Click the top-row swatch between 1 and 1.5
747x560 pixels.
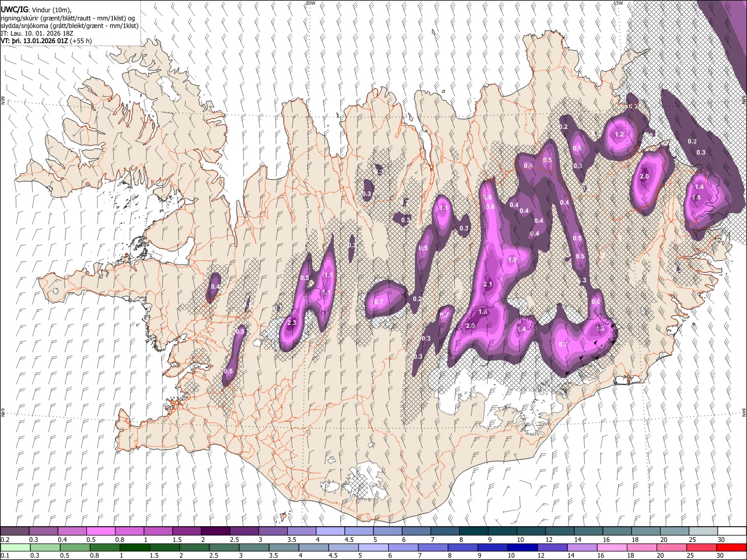click(158, 531)
